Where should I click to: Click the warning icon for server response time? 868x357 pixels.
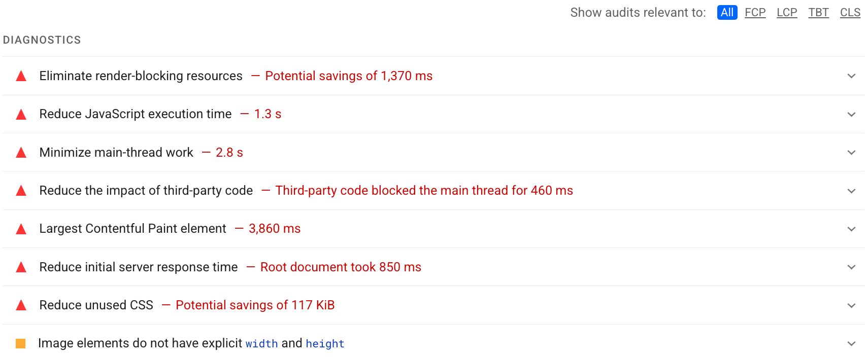[x=21, y=267]
